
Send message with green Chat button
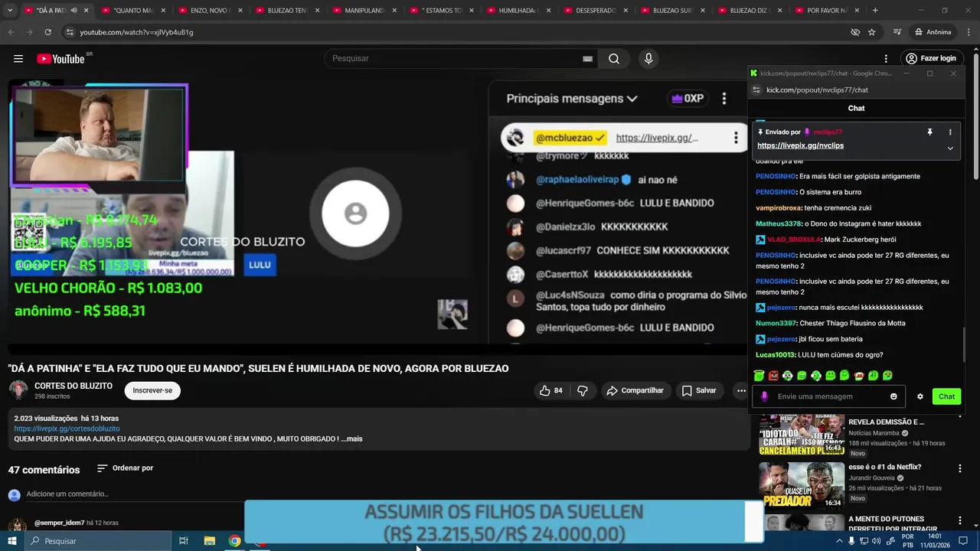pos(947,396)
